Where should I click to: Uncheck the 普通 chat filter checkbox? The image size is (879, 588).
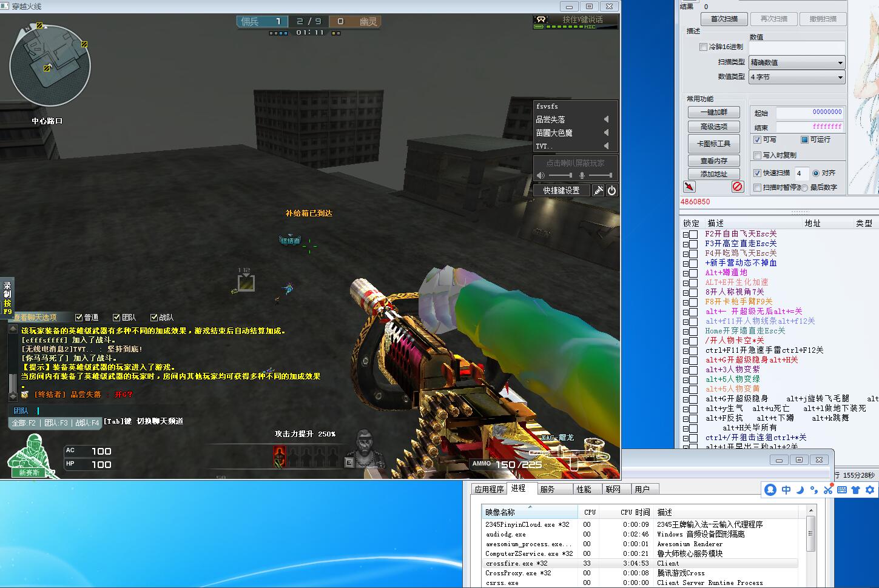[x=79, y=317]
